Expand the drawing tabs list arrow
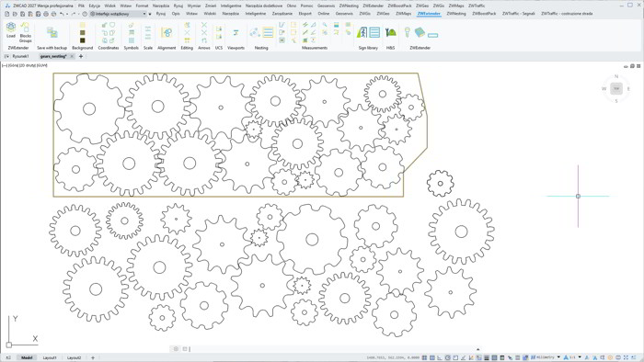Screen dimensions: 644x362 (x=6, y=56)
